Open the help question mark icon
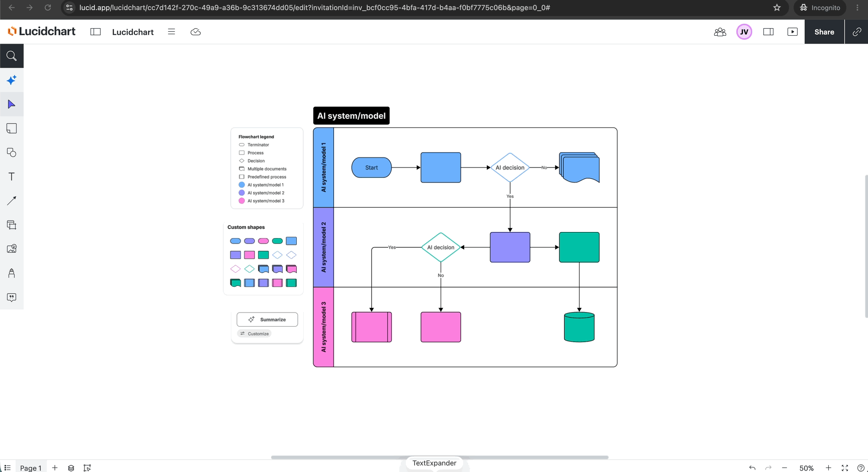 pos(860,468)
